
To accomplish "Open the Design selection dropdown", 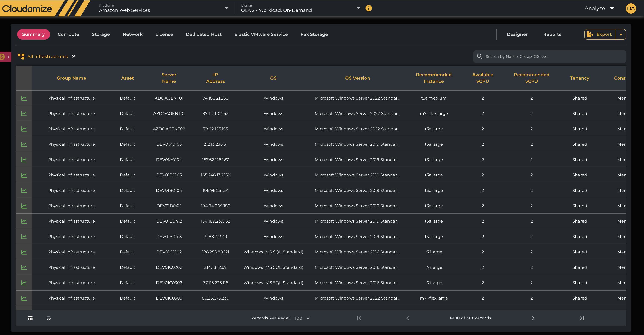I will coord(358,8).
